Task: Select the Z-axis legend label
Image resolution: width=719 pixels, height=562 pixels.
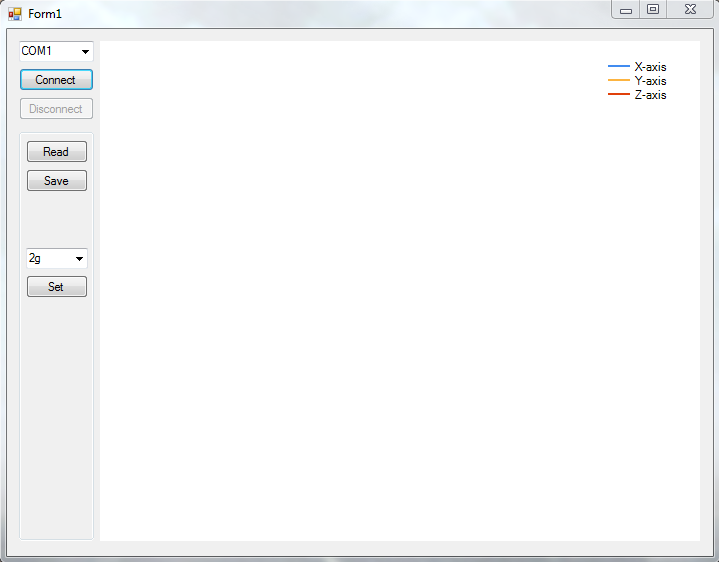Action: [650, 95]
